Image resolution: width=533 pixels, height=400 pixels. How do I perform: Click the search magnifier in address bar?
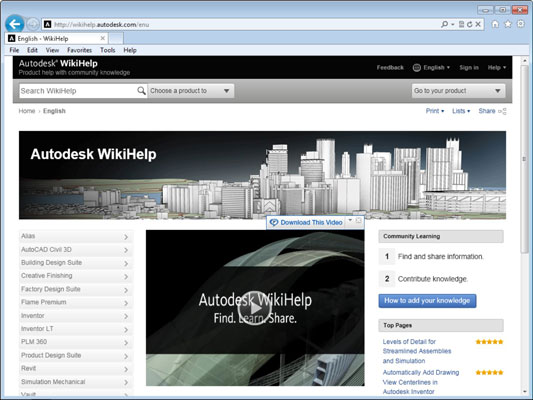tap(444, 24)
